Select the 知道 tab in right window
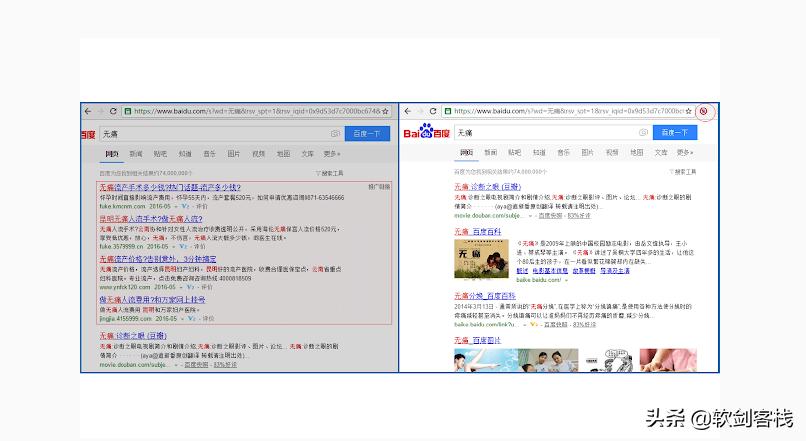The width and height of the screenshot is (806, 441). [x=539, y=153]
